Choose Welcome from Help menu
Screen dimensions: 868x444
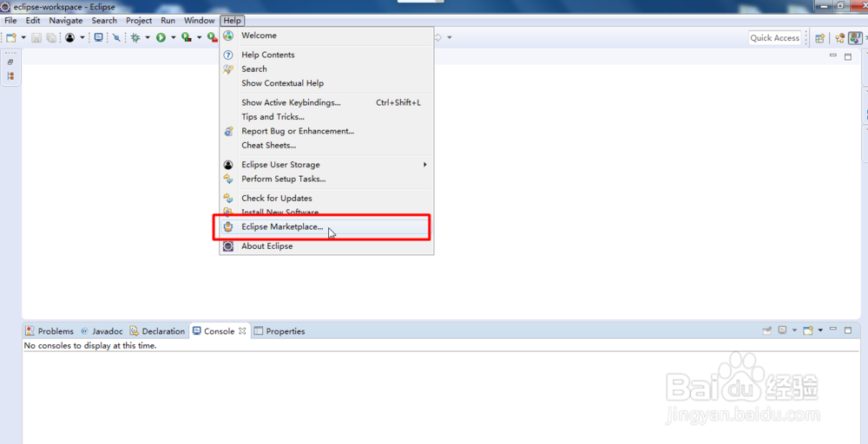coord(326,36)
